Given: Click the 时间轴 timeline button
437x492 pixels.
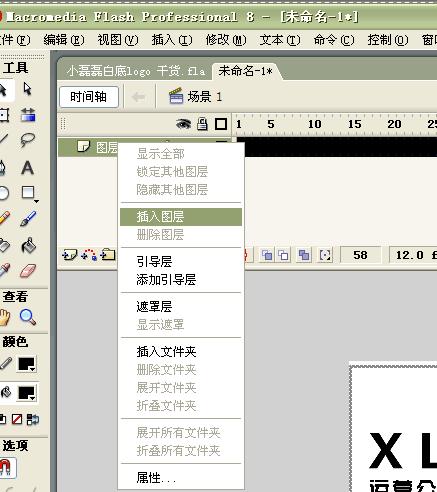Looking at the screenshot, I should click(89, 97).
